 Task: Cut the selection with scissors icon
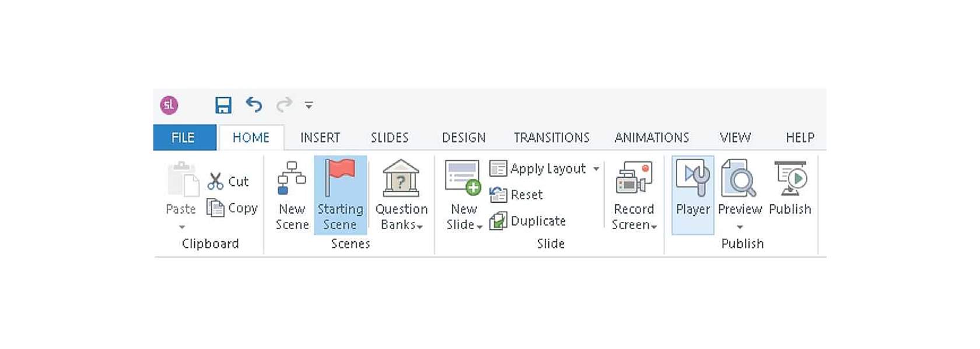coord(228,181)
